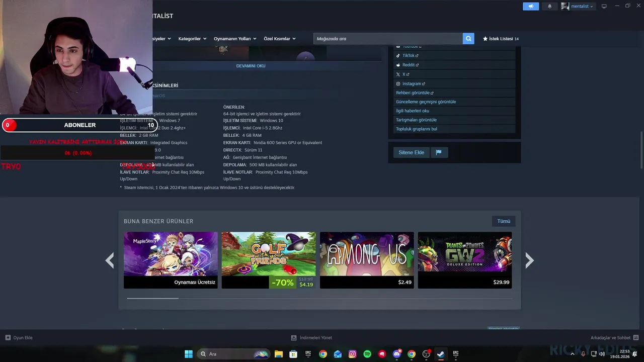
Task: Open the Instagram taskbar app
Action: click(x=352, y=354)
